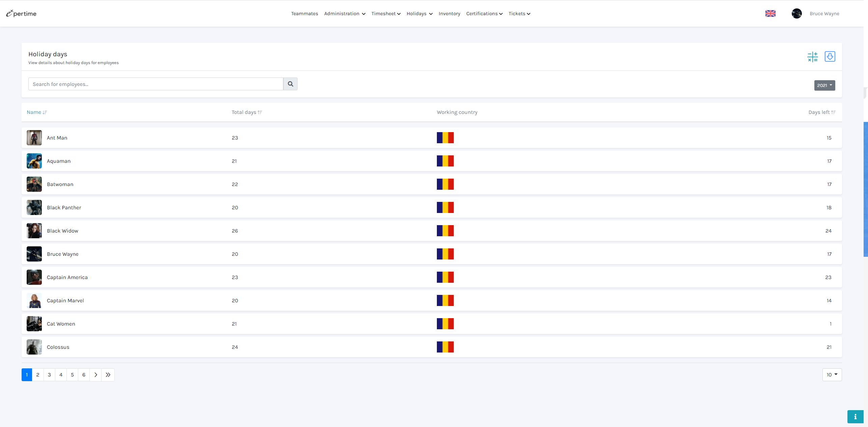Click the Expertime logo
868x427 pixels.
(x=21, y=13)
